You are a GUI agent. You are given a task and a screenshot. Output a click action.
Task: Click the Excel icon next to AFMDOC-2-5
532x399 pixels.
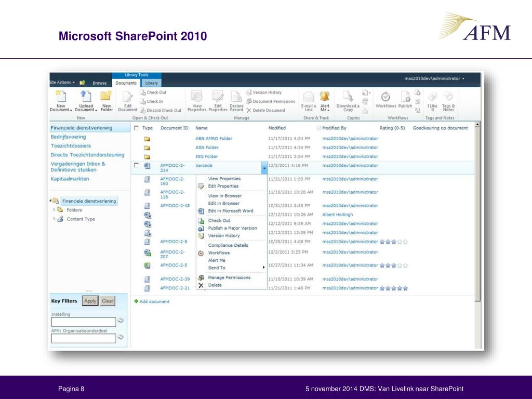point(147,265)
